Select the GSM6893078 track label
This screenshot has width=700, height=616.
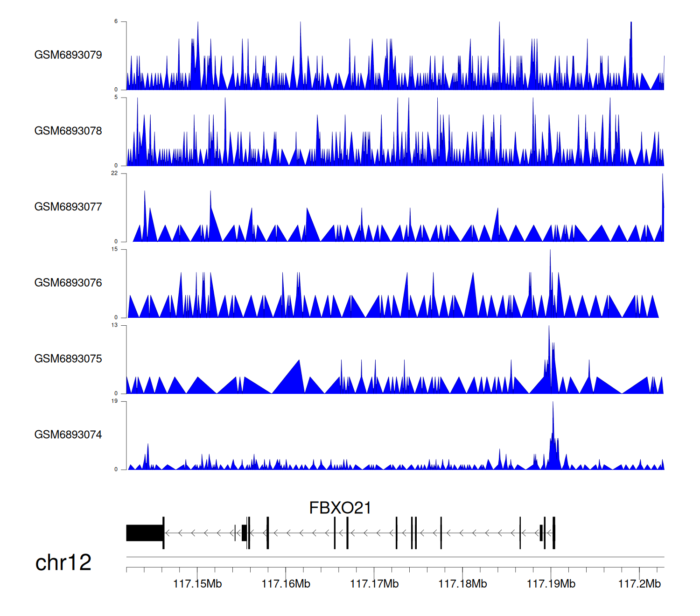click(x=68, y=131)
